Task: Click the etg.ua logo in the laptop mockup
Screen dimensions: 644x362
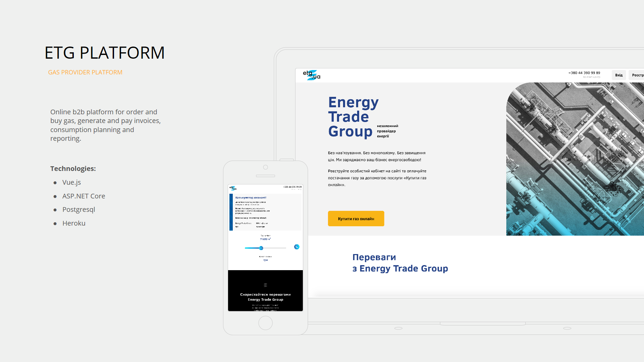Action: tap(312, 75)
